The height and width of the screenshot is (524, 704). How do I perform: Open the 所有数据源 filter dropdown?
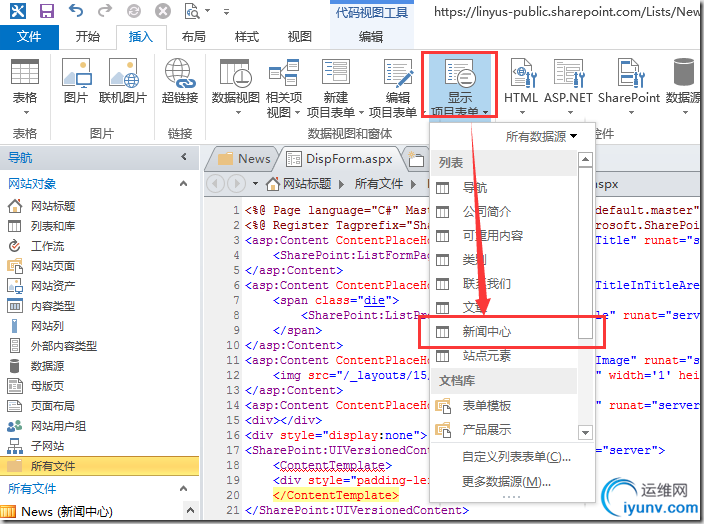(541, 136)
